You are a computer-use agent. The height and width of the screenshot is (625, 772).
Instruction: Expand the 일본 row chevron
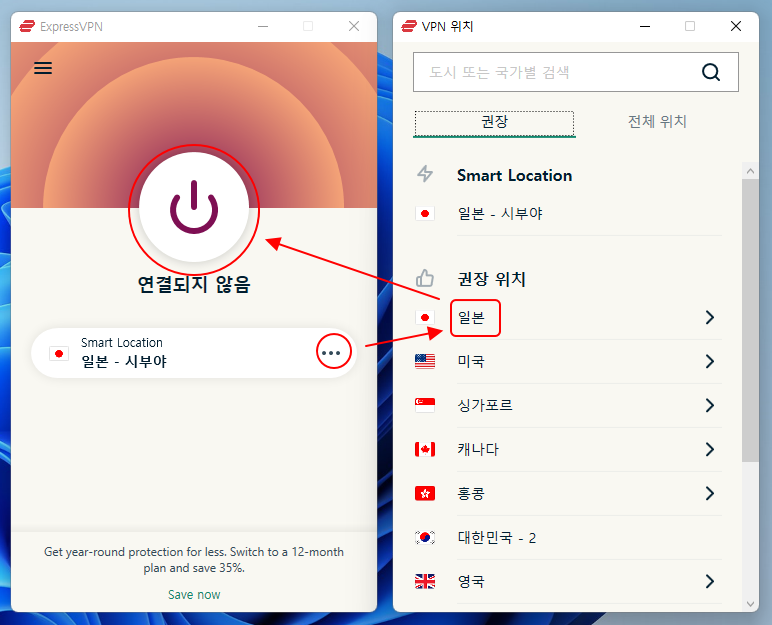tap(709, 317)
